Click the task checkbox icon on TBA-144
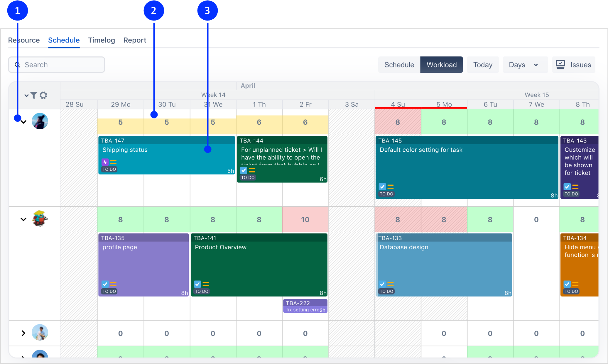608x364 pixels. pyautogui.click(x=244, y=170)
